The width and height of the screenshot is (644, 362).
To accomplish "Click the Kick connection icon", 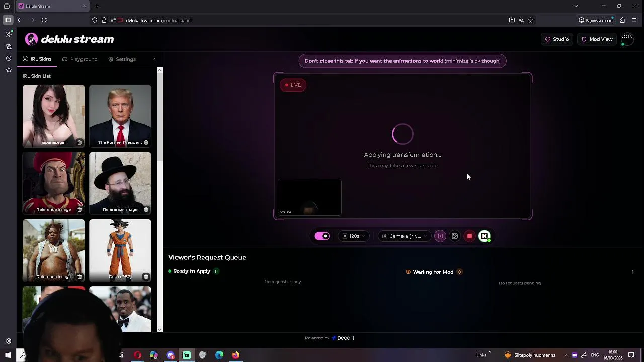I will point(485,236).
